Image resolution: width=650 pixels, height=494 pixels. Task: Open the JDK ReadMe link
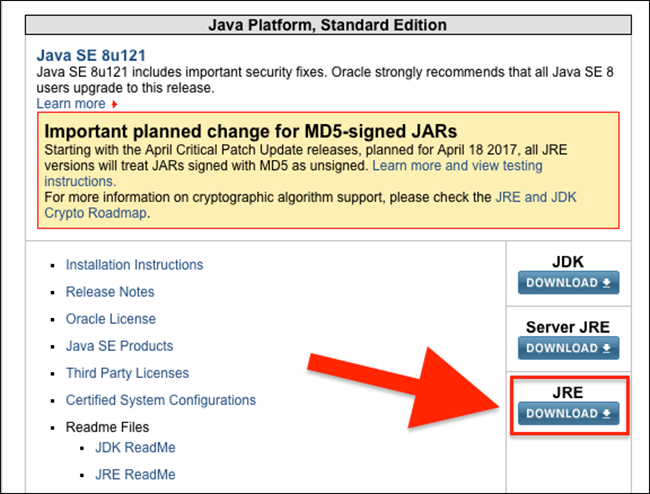pyautogui.click(x=135, y=448)
